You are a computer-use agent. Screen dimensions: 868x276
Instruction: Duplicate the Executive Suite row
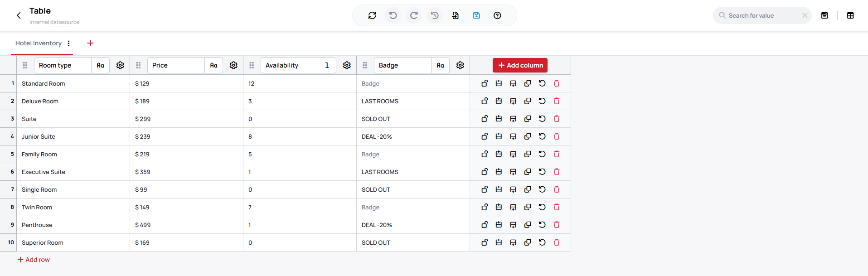coord(528,172)
